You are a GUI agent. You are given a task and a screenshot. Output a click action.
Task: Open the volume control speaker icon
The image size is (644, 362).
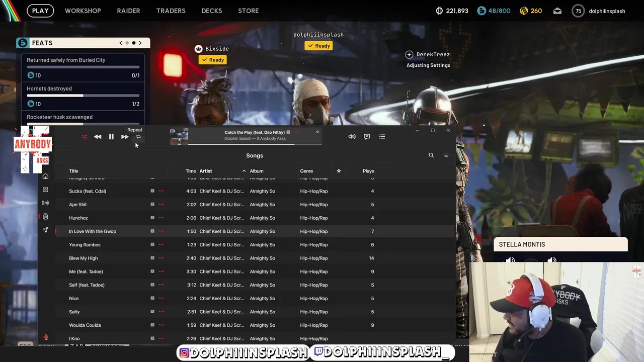pos(352,137)
